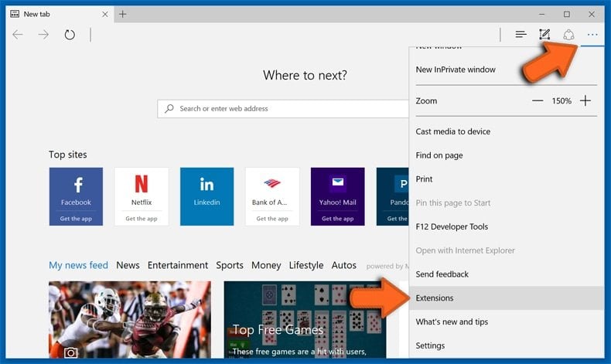Switch to the Lifestyle tab

pyautogui.click(x=306, y=265)
